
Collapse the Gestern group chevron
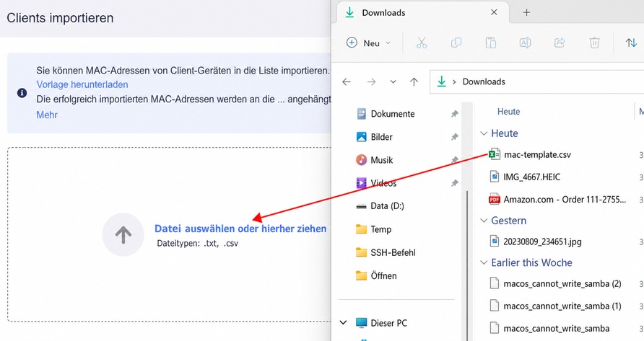[484, 221]
